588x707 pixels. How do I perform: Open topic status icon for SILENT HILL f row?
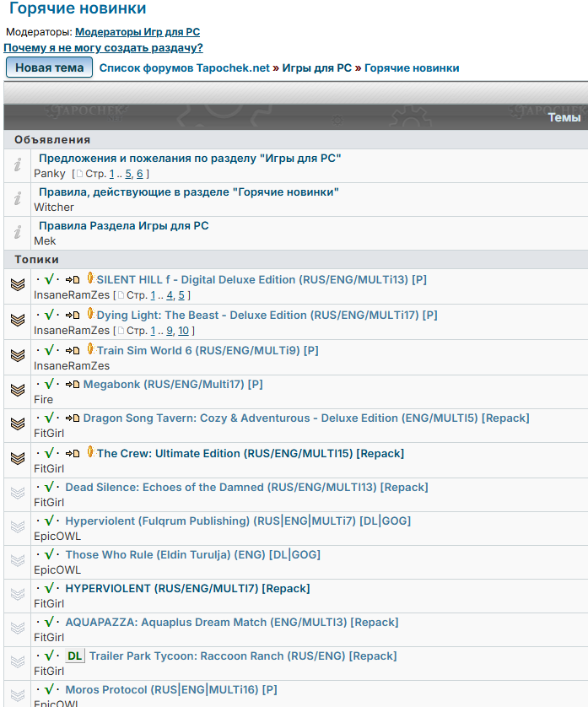click(18, 284)
